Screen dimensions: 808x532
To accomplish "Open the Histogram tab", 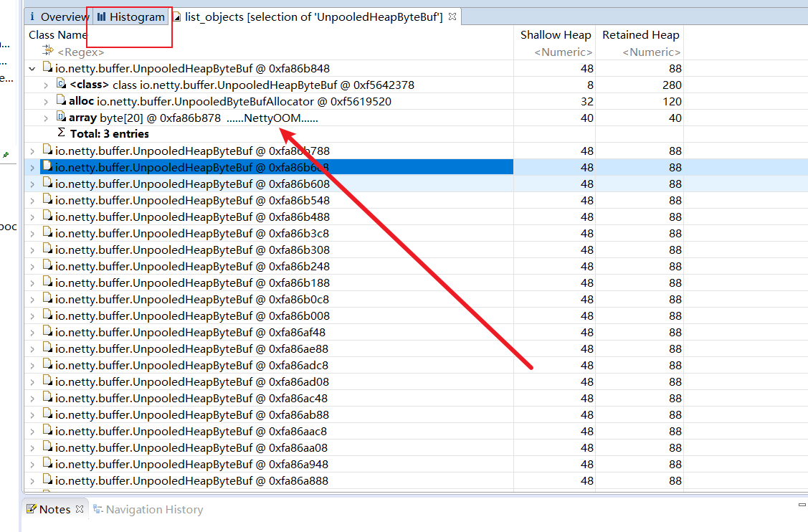I will [130, 16].
